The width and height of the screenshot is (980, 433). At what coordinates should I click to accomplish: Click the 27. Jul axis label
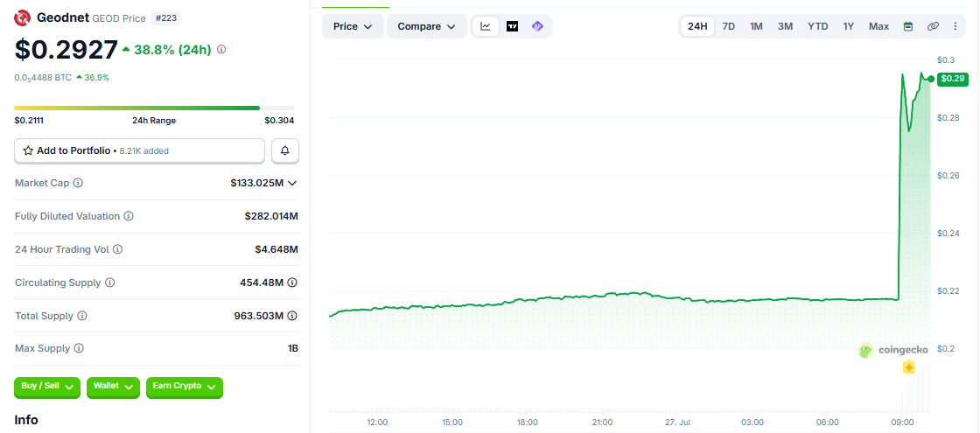[x=677, y=423]
